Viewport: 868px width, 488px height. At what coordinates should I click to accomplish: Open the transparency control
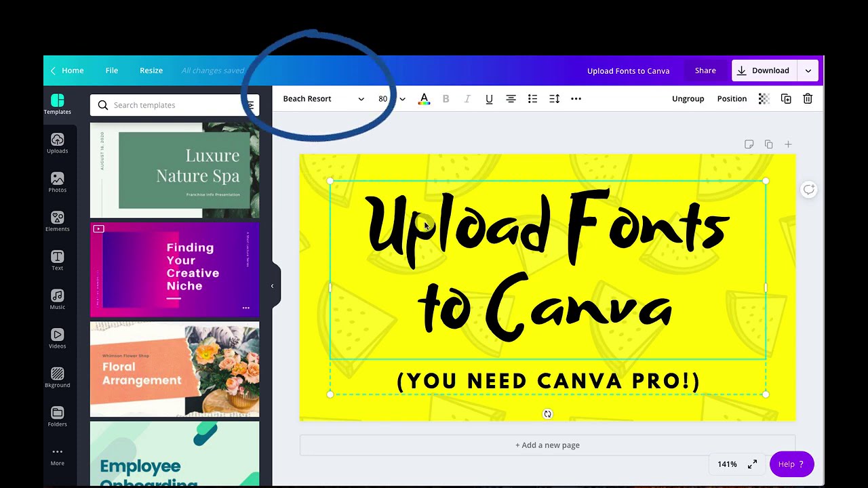(764, 99)
